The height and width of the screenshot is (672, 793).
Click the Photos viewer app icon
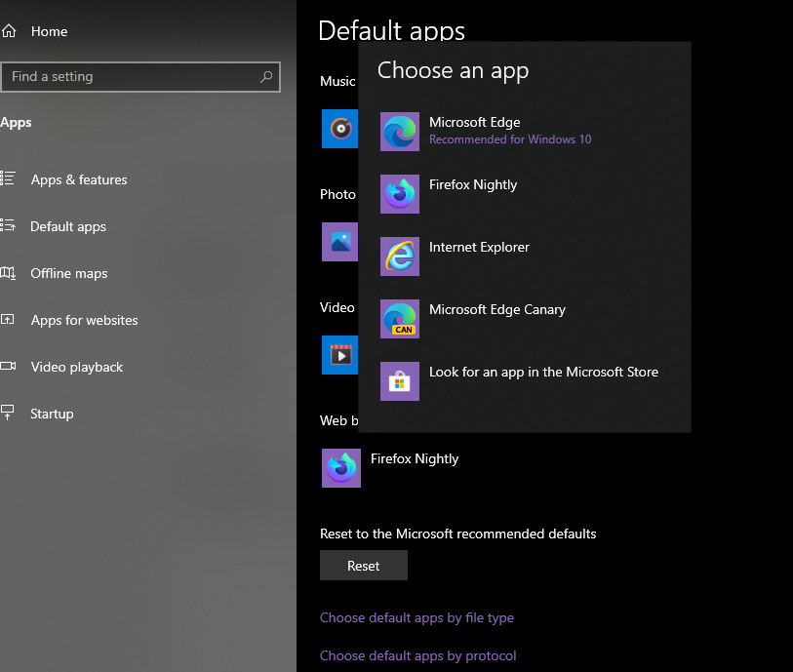click(339, 242)
